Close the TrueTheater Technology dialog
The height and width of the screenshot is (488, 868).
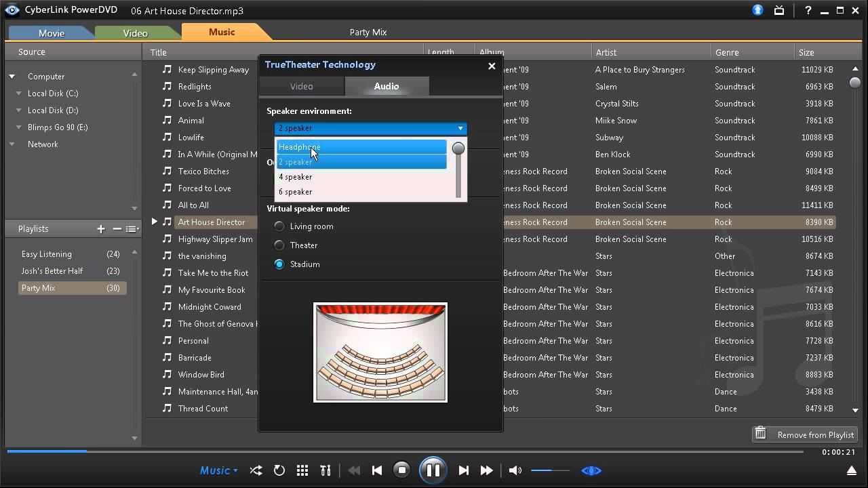coord(492,66)
